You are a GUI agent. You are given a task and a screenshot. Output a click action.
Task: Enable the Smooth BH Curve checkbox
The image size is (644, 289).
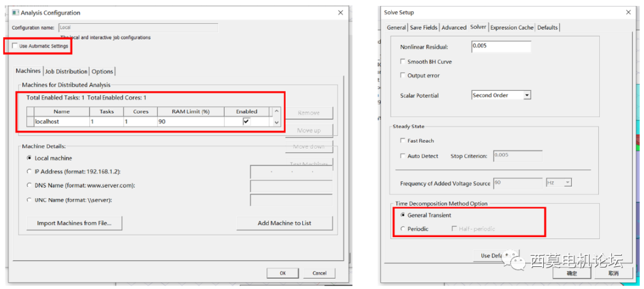pos(402,62)
